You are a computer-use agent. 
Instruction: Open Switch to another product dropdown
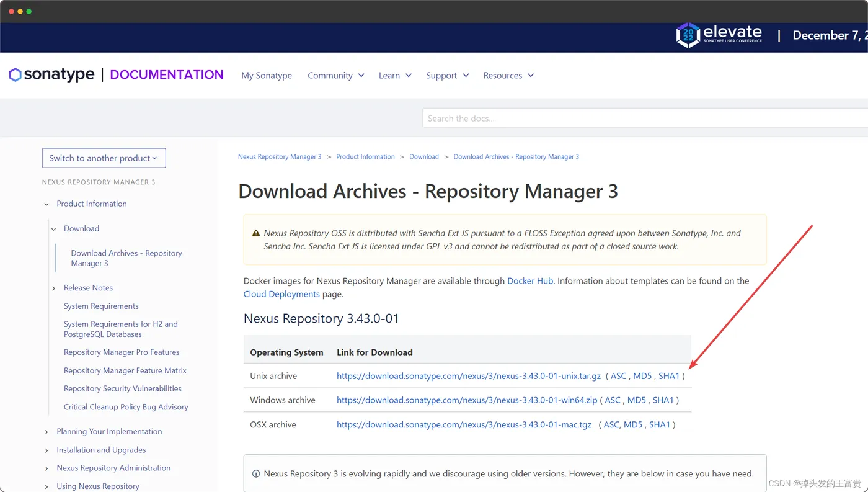(104, 158)
